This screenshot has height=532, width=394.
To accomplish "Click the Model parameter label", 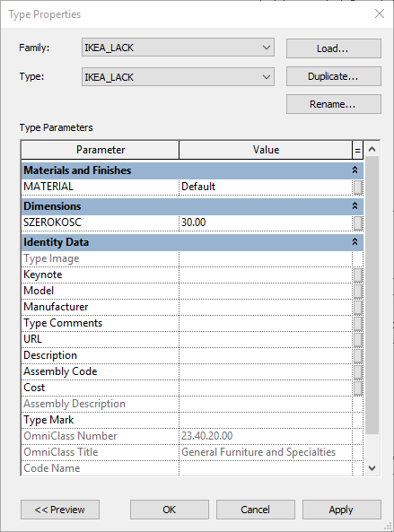I will pyautogui.click(x=39, y=291).
